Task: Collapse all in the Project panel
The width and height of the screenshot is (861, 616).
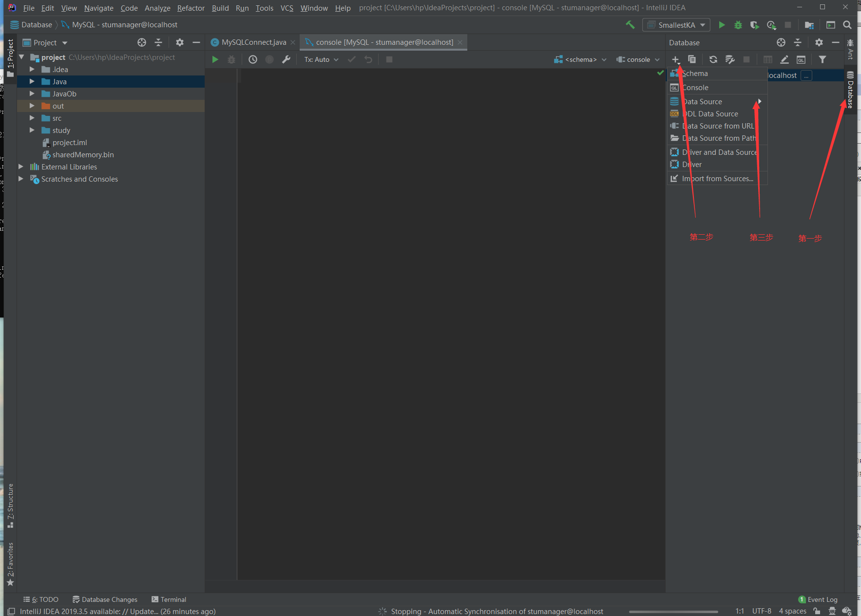Action: tap(158, 42)
